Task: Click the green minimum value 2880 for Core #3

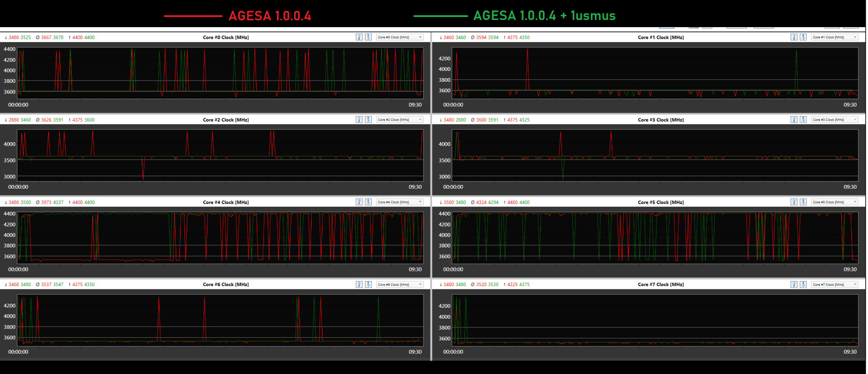Action: 461,120
